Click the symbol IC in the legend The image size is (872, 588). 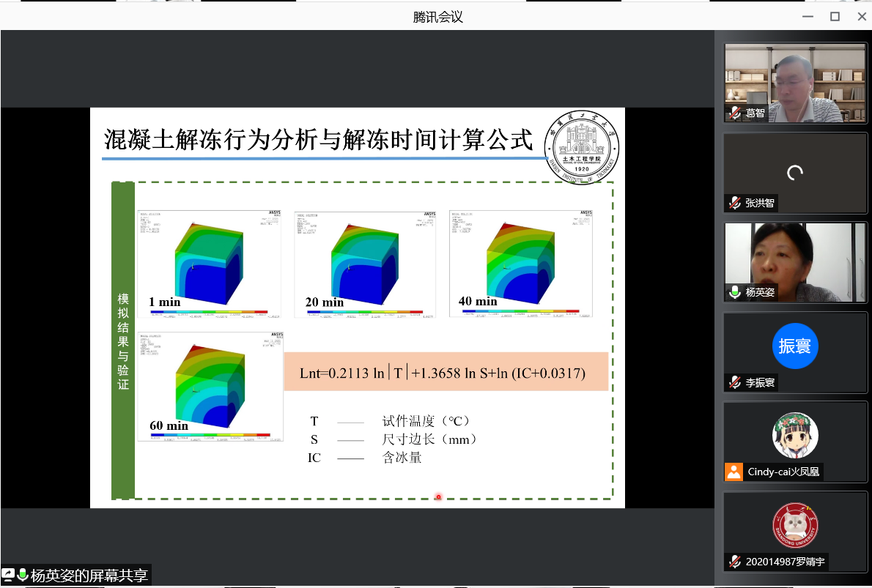click(314, 458)
